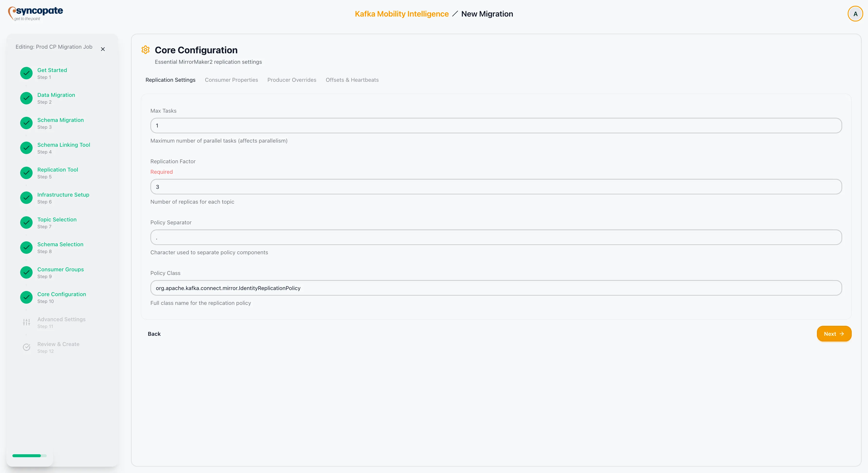Switch to the Consumer Properties tab

pos(231,80)
